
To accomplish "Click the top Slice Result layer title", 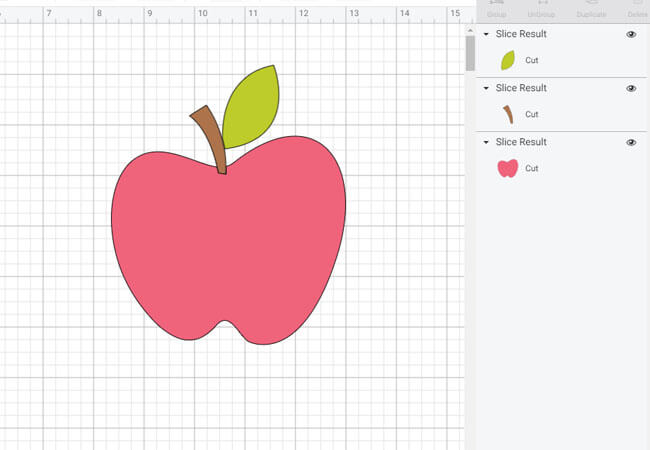I will click(x=521, y=34).
